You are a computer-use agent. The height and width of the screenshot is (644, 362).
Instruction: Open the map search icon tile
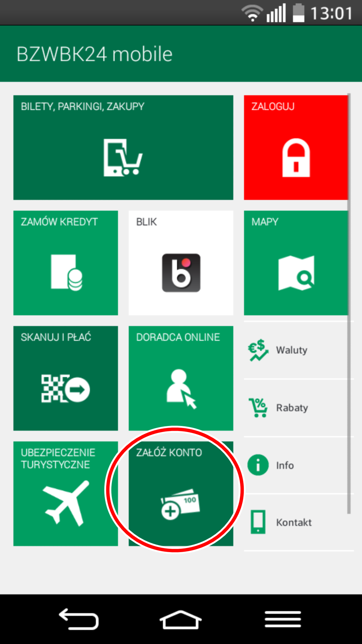coord(296,273)
